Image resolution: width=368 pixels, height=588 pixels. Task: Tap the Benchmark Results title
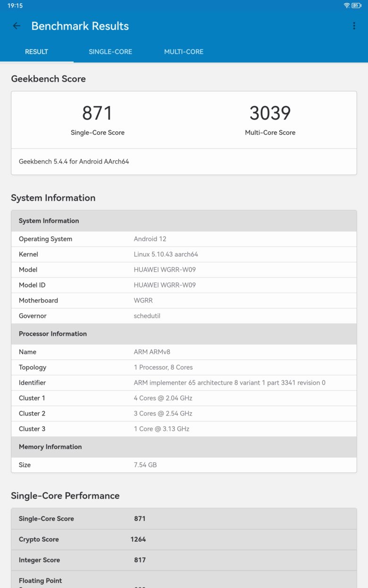coord(80,26)
